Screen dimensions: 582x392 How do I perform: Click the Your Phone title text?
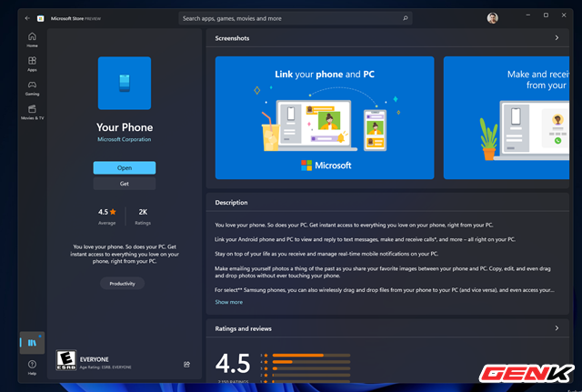tap(125, 127)
